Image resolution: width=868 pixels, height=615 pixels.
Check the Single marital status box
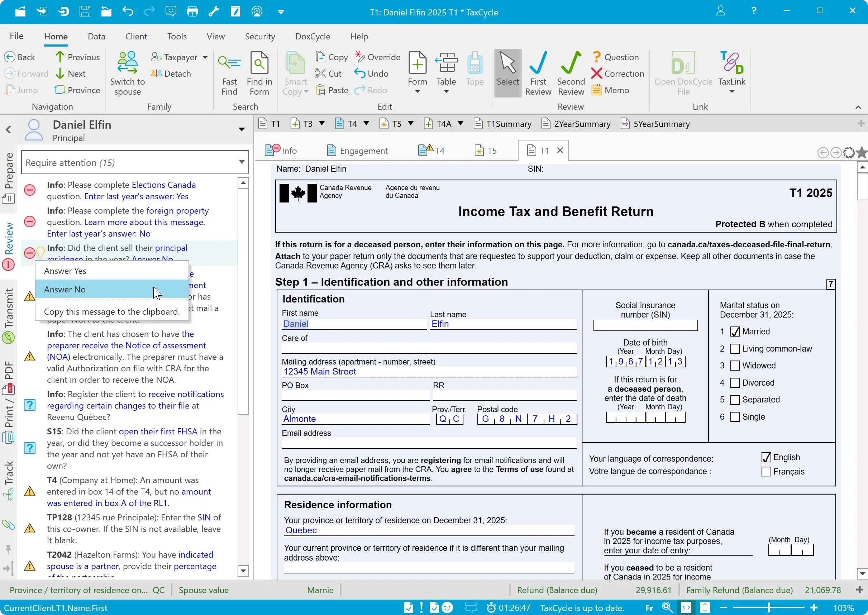click(735, 417)
